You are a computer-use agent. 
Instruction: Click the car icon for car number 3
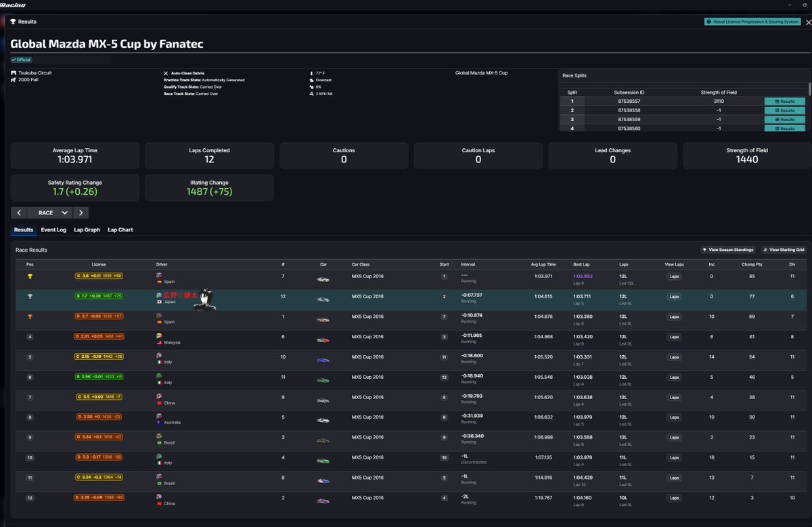pos(323,440)
